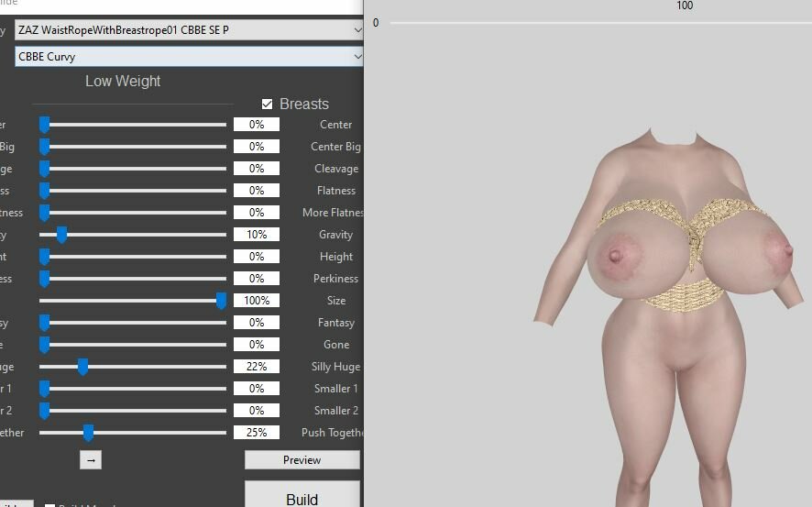Click the Size slider thumb at 100%
This screenshot has height=507, width=812.
(221, 301)
